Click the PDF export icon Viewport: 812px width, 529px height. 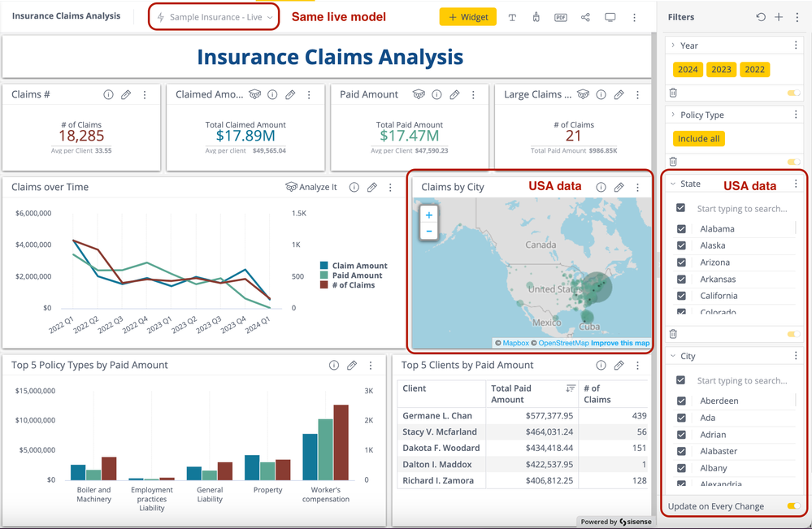point(561,17)
